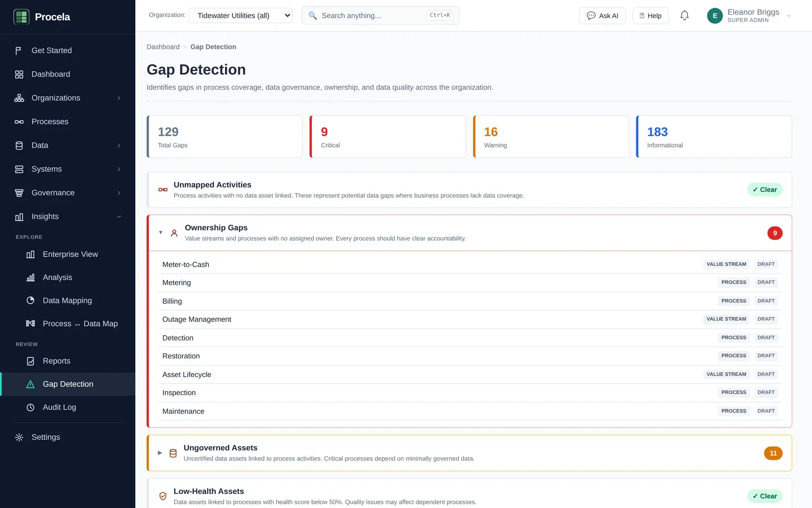
Task: Select the Detection row
Action: point(470,338)
